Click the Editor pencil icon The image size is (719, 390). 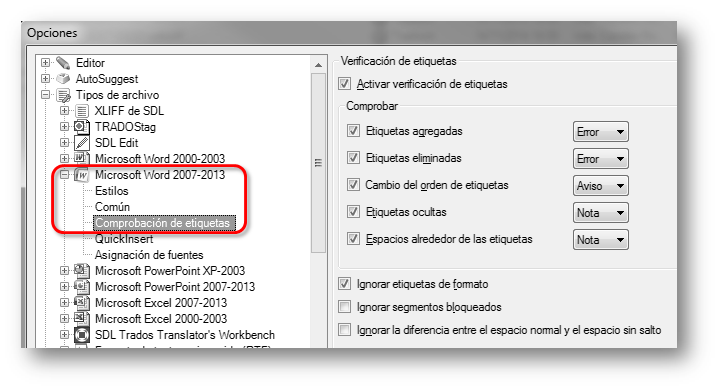(x=63, y=63)
